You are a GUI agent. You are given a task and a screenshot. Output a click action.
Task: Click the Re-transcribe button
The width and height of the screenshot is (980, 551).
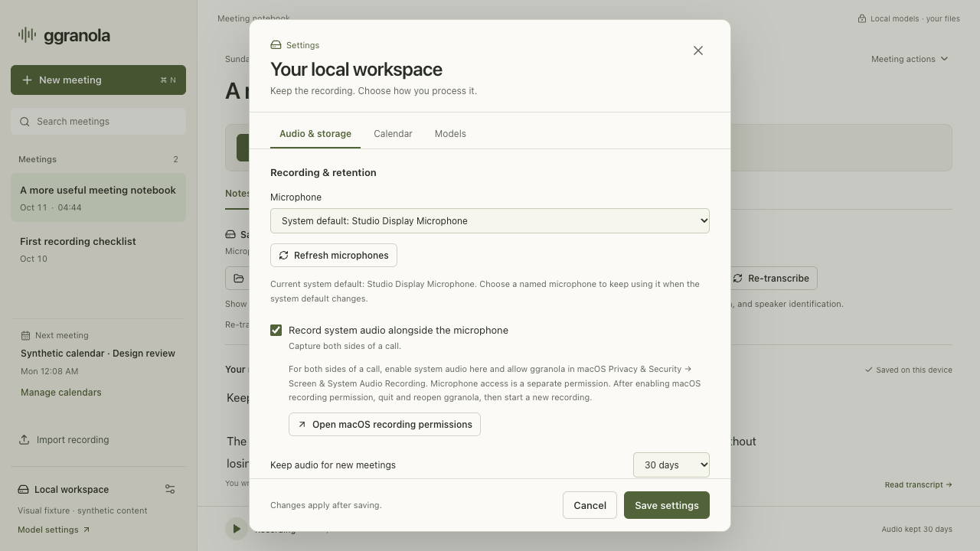point(770,279)
